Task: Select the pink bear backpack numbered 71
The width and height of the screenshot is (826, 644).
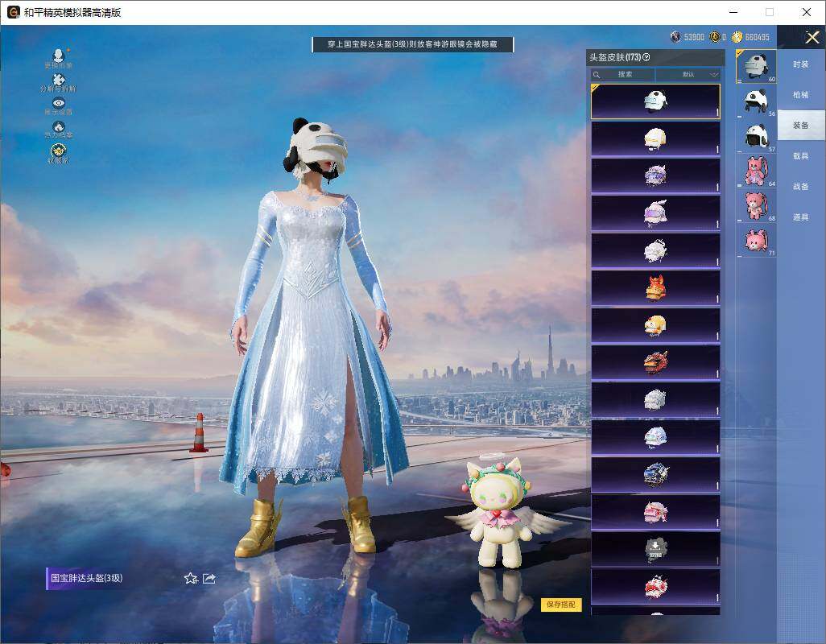Action: (x=757, y=242)
